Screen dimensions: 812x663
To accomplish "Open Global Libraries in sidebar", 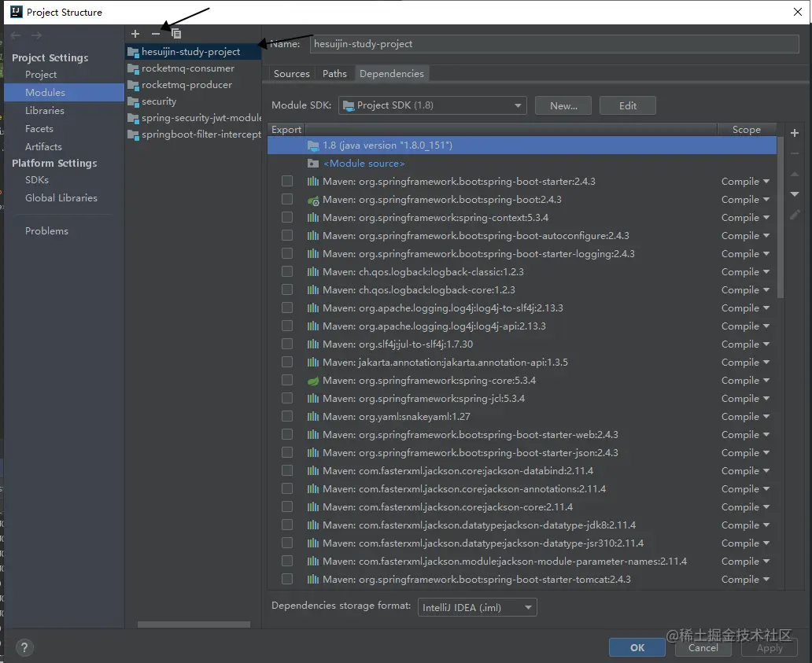I will pyautogui.click(x=61, y=198).
